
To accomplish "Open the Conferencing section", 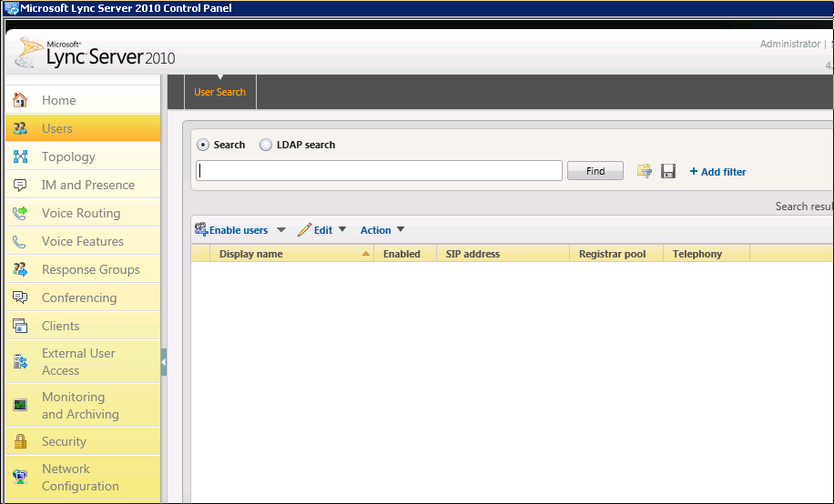I will tap(83, 297).
